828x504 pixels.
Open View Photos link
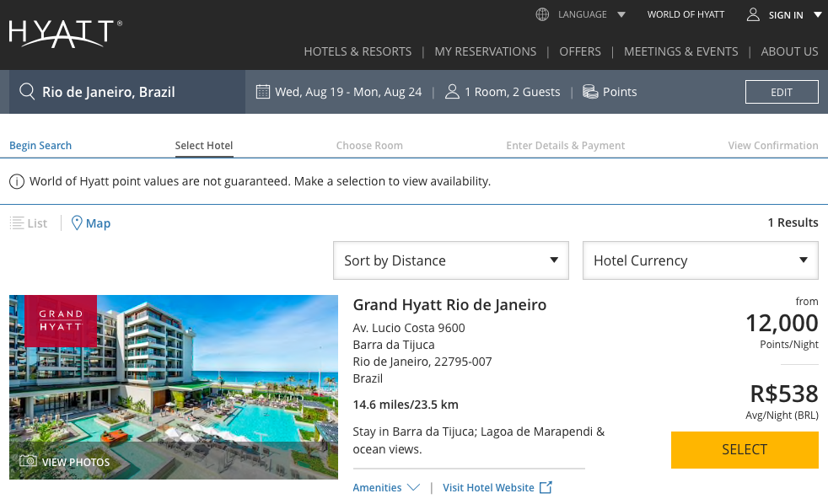click(x=76, y=462)
